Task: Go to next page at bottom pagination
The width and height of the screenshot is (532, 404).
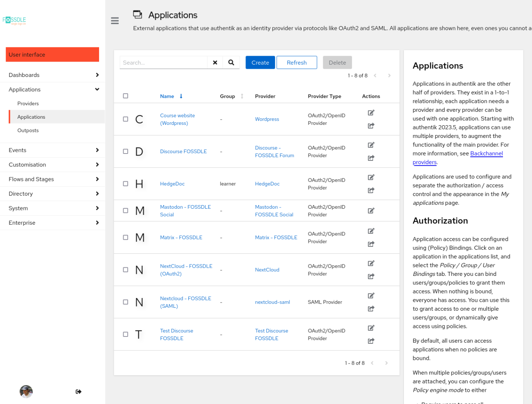Action: coord(386,363)
